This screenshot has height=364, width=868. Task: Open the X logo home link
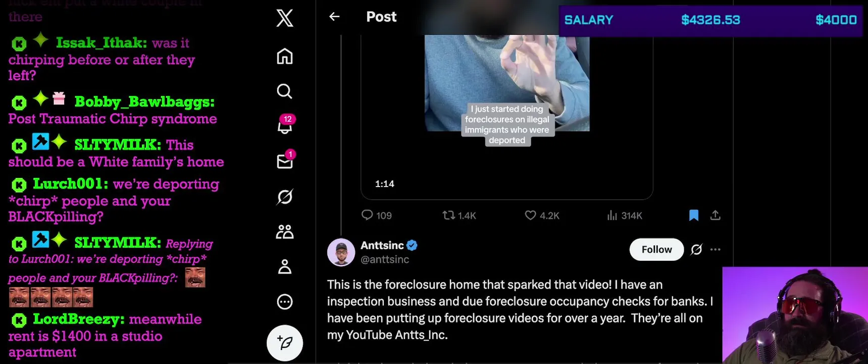tap(285, 18)
